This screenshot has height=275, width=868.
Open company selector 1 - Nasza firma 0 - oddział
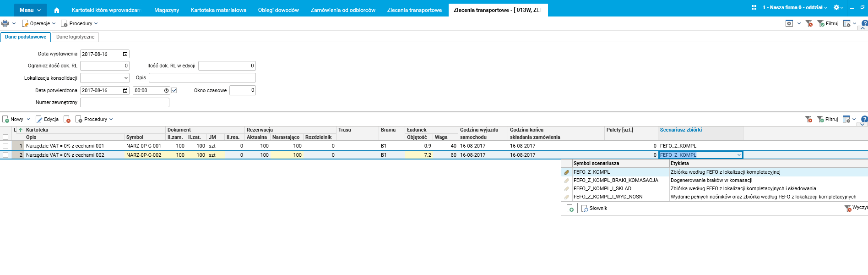click(x=795, y=8)
